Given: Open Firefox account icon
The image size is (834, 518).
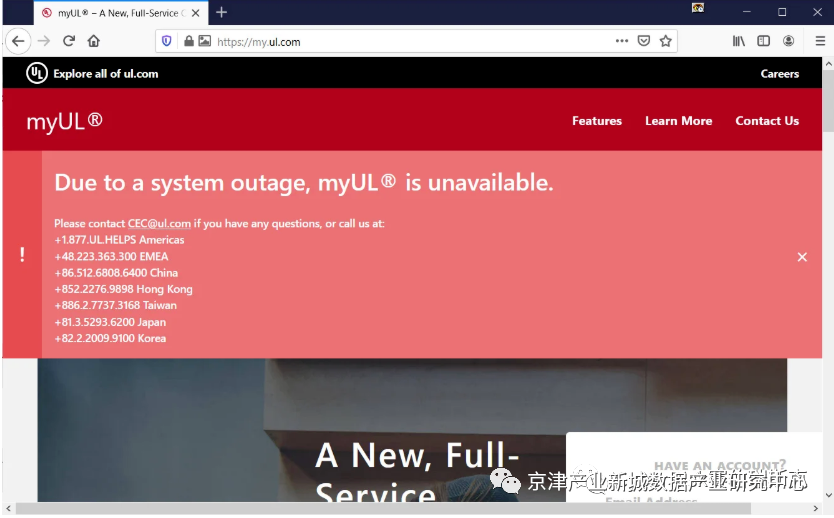Looking at the screenshot, I should click(788, 41).
